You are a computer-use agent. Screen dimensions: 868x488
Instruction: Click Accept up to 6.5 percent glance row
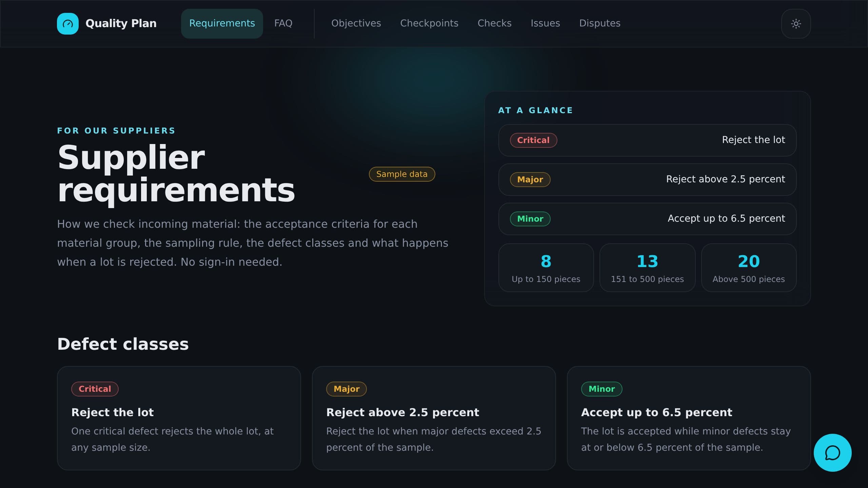[647, 219]
